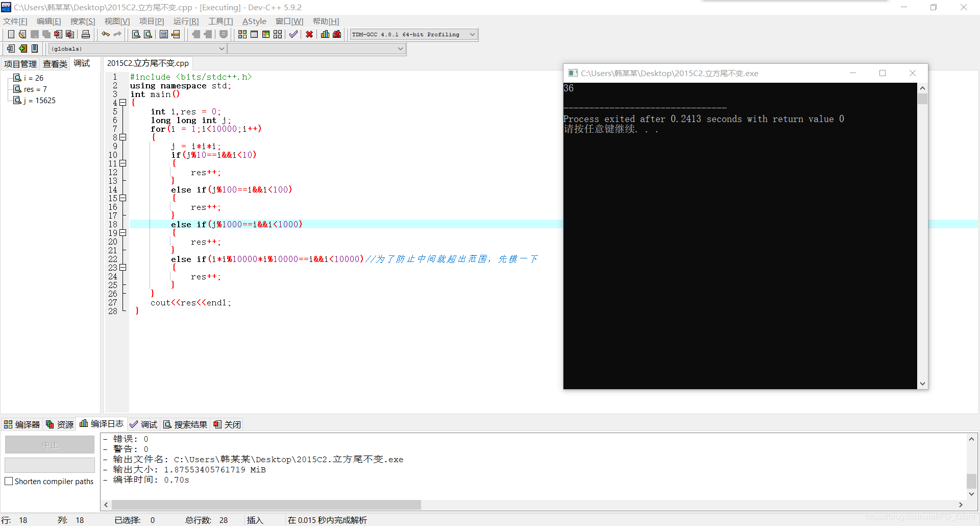Select watch variable 'j = 15625'

[40, 101]
